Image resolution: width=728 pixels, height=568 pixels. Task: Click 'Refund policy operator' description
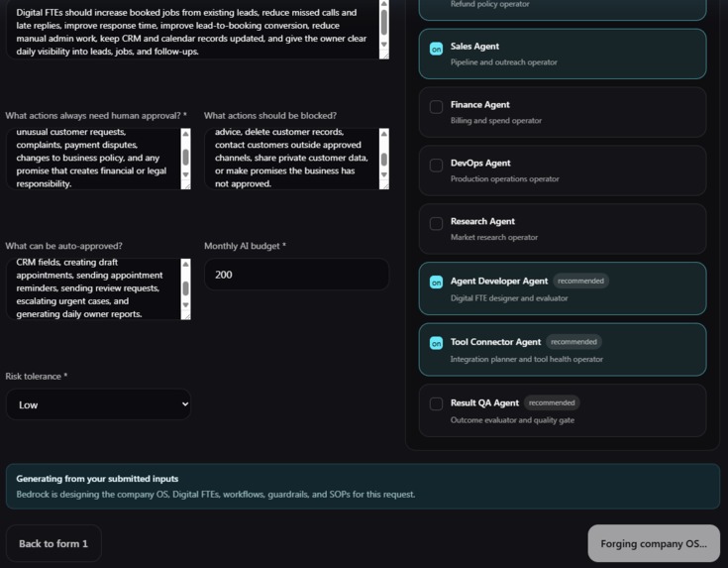[x=490, y=4]
